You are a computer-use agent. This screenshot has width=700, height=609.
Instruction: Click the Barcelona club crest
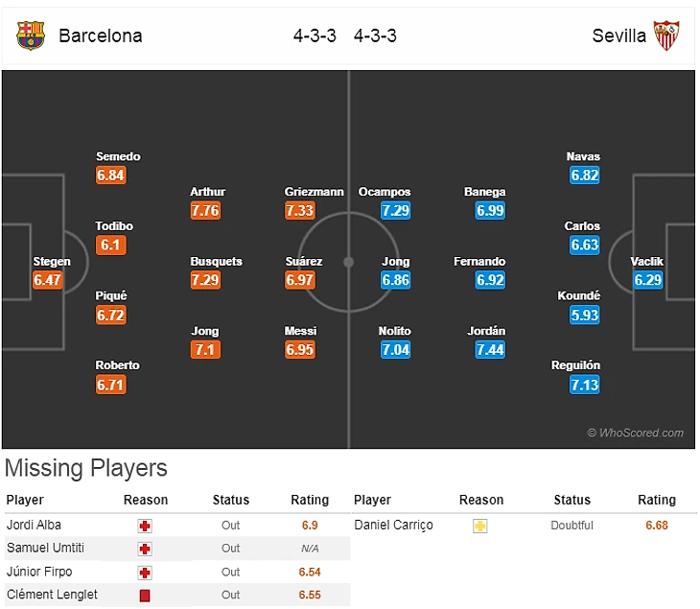click(x=31, y=35)
